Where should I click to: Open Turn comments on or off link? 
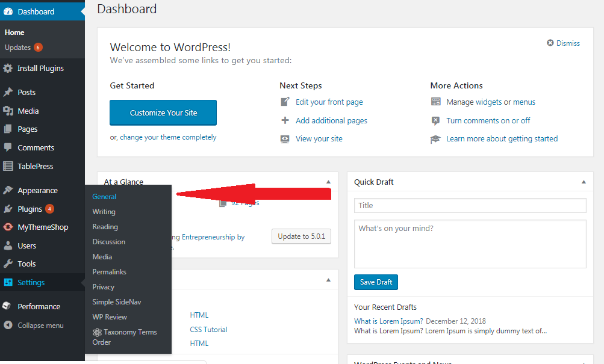point(488,120)
